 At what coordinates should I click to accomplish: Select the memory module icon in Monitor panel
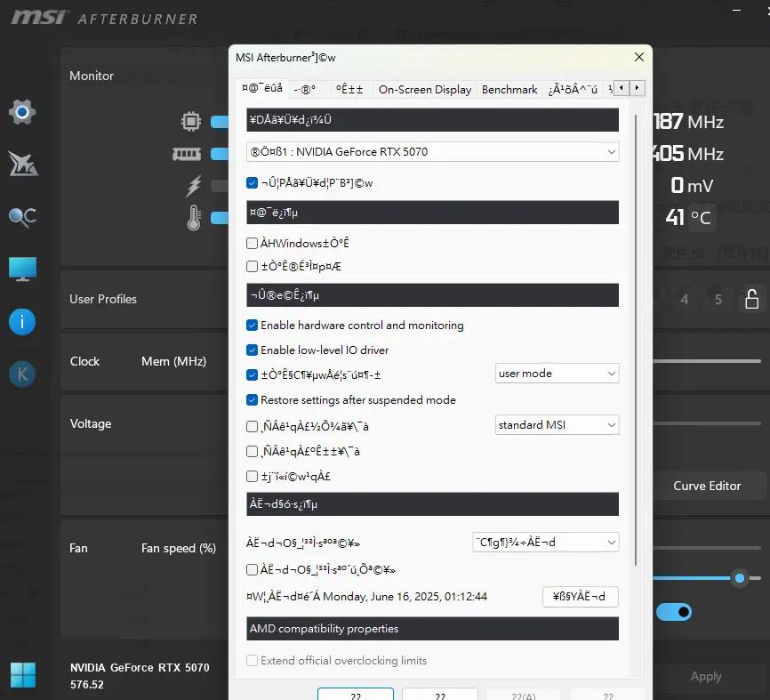pyautogui.click(x=187, y=154)
